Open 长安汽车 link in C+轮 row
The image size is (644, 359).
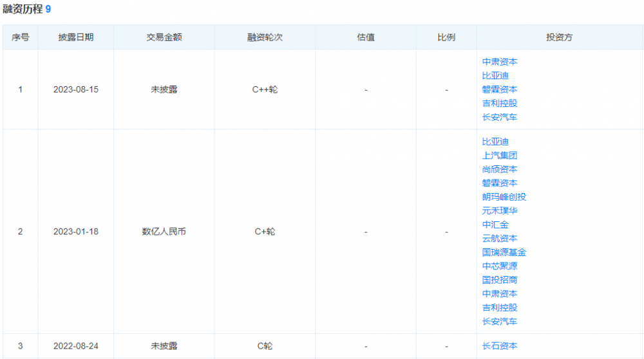click(x=500, y=321)
